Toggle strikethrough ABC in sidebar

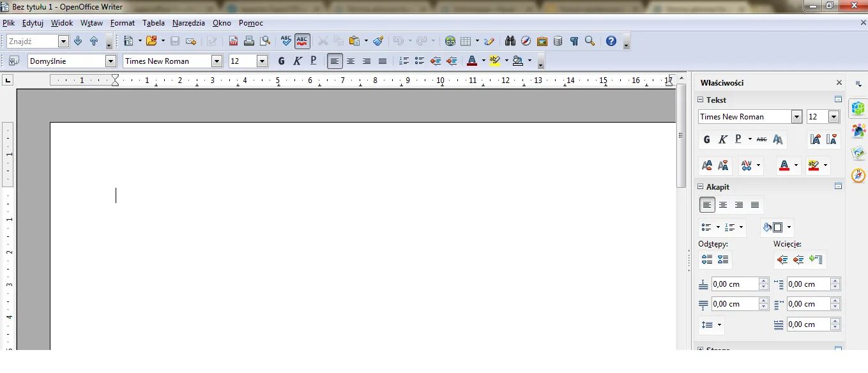point(761,139)
